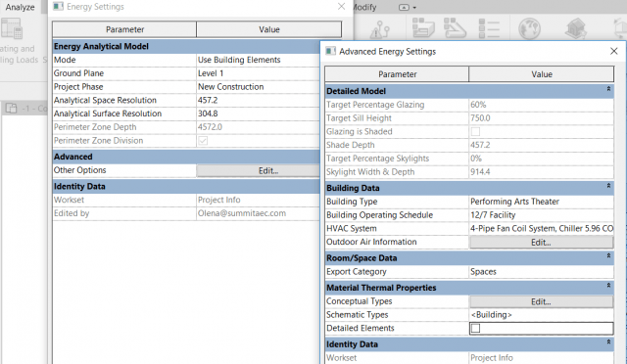Open Ground Plane value Level 1
Image resolution: width=627 pixels, height=364 pixels.
pyautogui.click(x=258, y=73)
